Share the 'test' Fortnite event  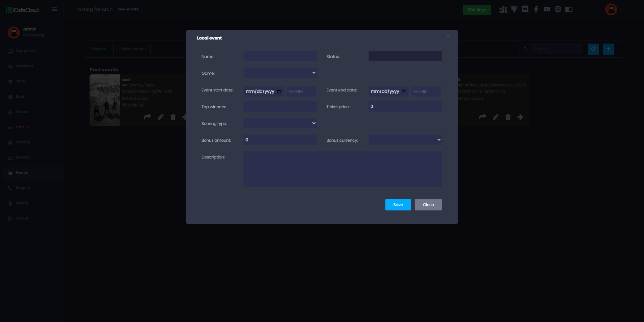[148, 117]
